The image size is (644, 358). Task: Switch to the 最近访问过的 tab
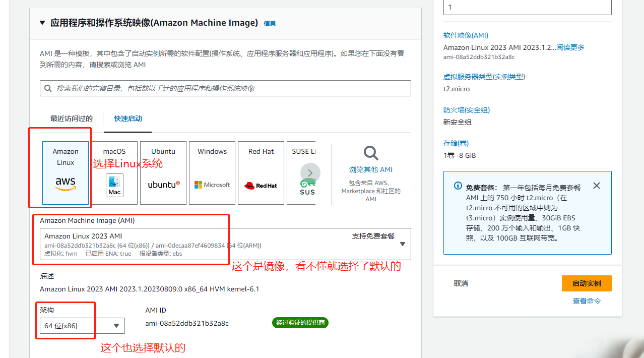(70, 119)
